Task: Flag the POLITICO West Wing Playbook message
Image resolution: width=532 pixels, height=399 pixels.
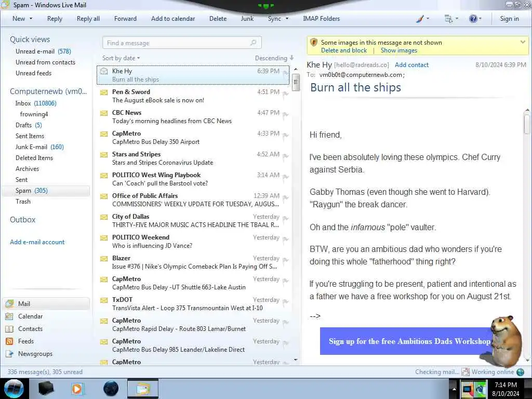Action: [x=286, y=177]
